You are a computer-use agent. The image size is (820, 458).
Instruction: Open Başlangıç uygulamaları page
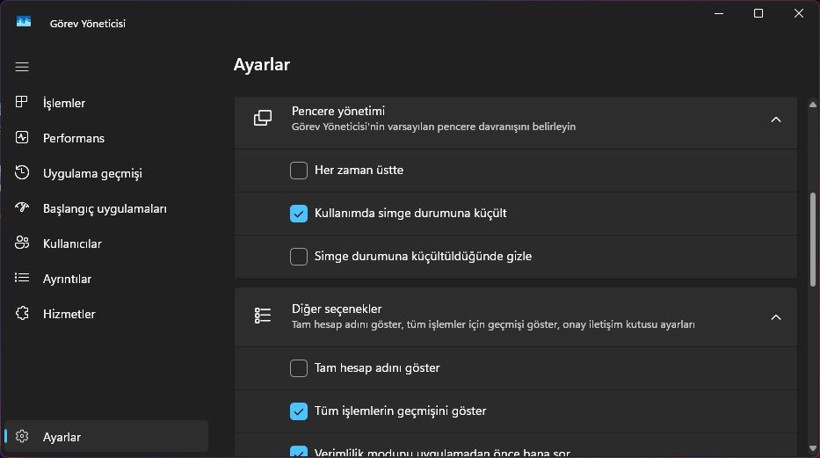coord(107,208)
